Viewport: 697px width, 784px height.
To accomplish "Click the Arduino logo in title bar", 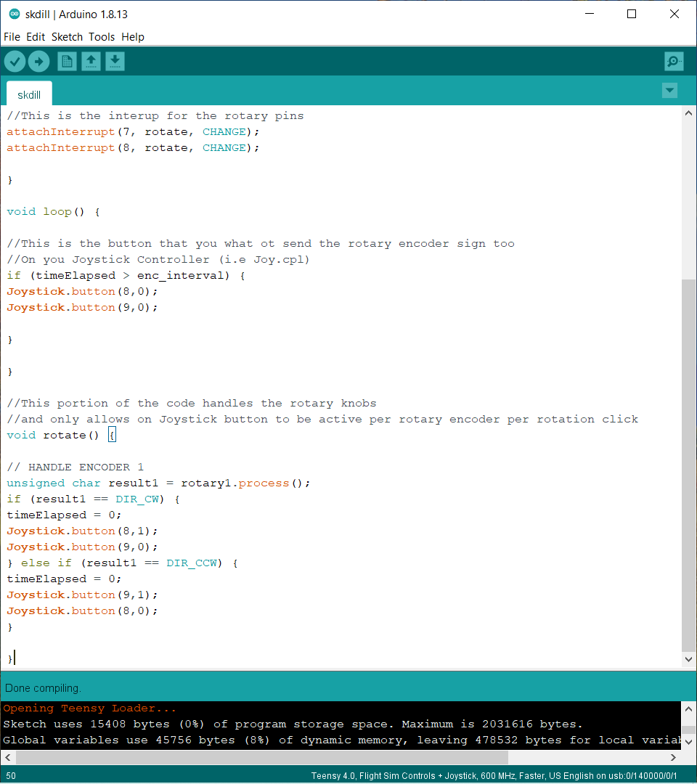I will tap(14, 15).
